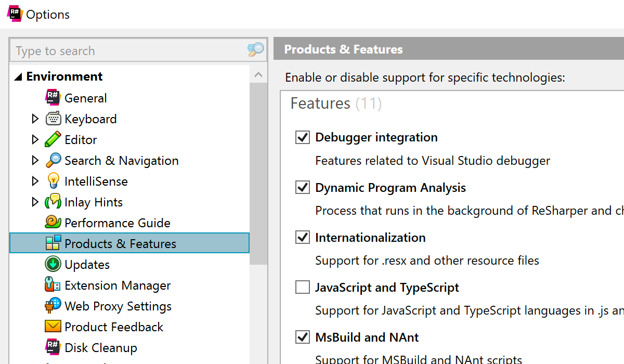Click the ReSharper icon next to General
This screenshot has width=624, height=364.
coord(53,98)
